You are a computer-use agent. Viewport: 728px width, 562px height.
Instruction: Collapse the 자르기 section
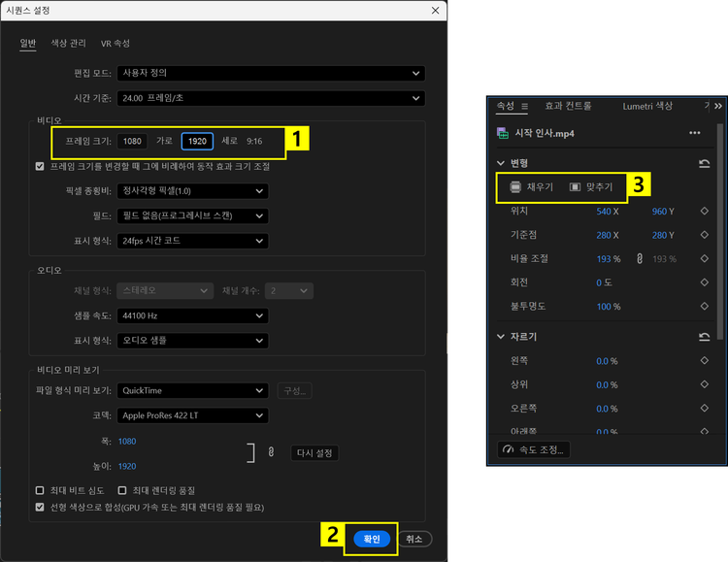click(501, 336)
